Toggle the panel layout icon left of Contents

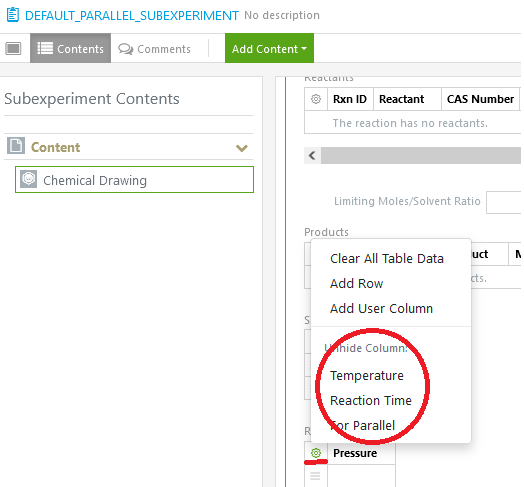coord(13,48)
